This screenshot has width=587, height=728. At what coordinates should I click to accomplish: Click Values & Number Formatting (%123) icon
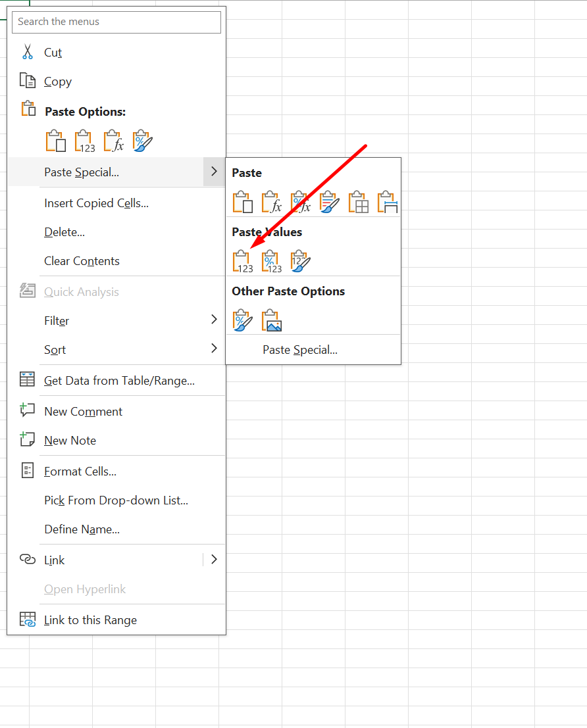point(271,261)
